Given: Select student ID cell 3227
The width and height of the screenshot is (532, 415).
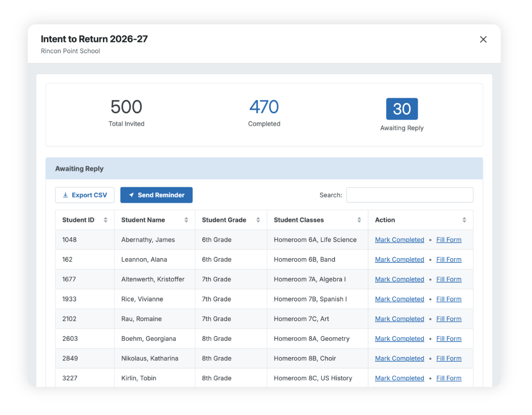Looking at the screenshot, I should tap(85, 378).
